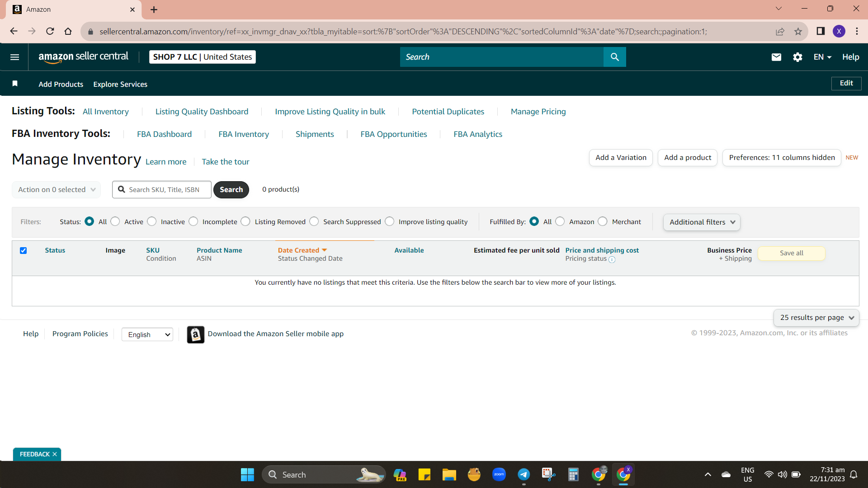Viewport: 868px width, 488px height.
Task: Go to the Shipments tool
Action: tap(315, 134)
